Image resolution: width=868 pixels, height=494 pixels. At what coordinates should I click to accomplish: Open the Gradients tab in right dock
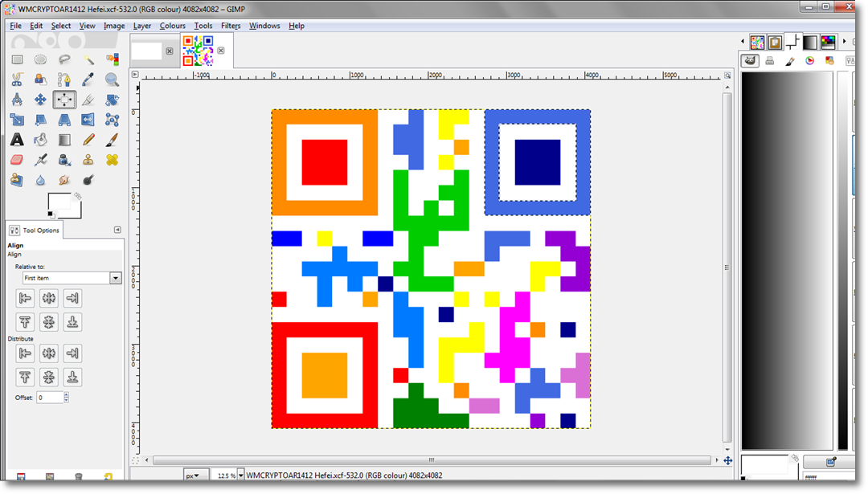pyautogui.click(x=810, y=42)
